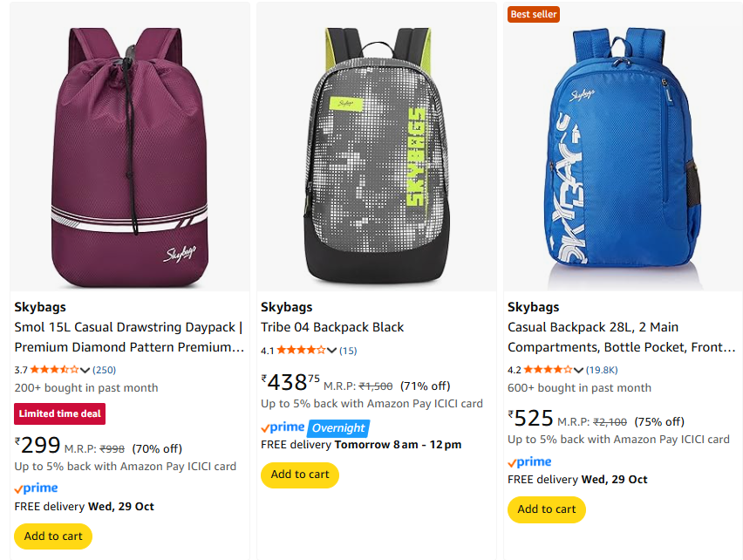Click the 4.1 star rating icons
The height and width of the screenshot is (560, 743).
(x=301, y=350)
